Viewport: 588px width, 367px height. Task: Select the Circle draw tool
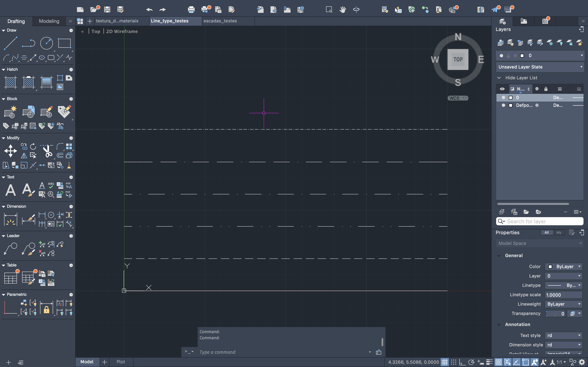[x=46, y=43]
